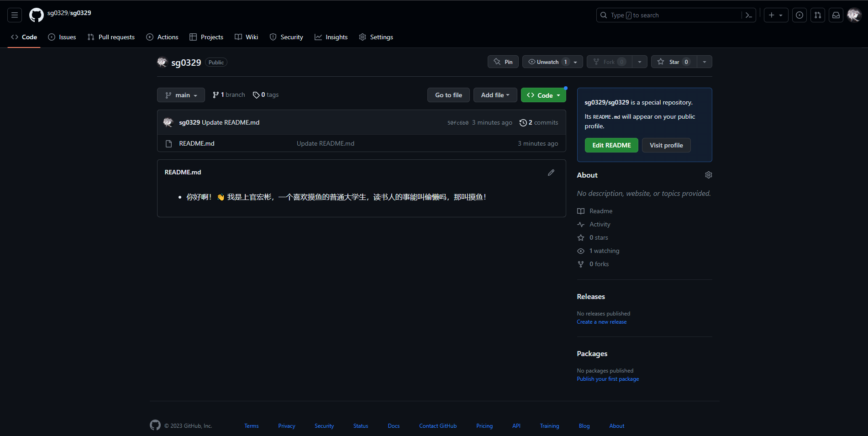
Task: View the 2 commits history link
Action: click(x=539, y=122)
